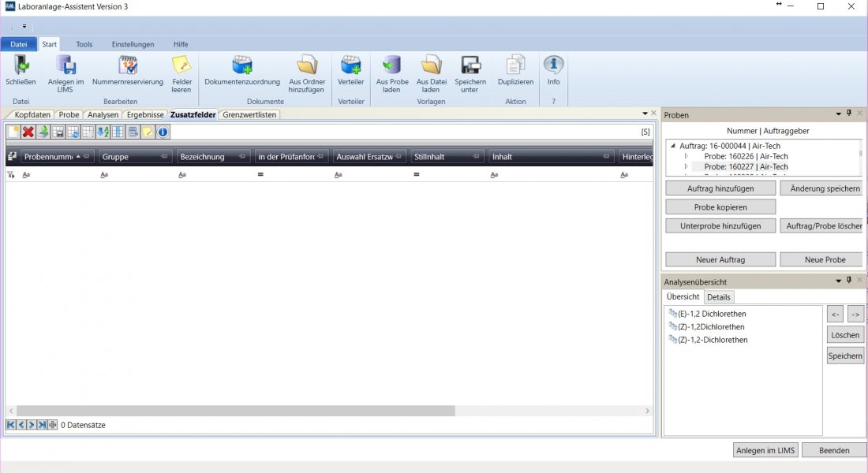
Task: Click Aus Probe laden icon
Action: click(392, 65)
